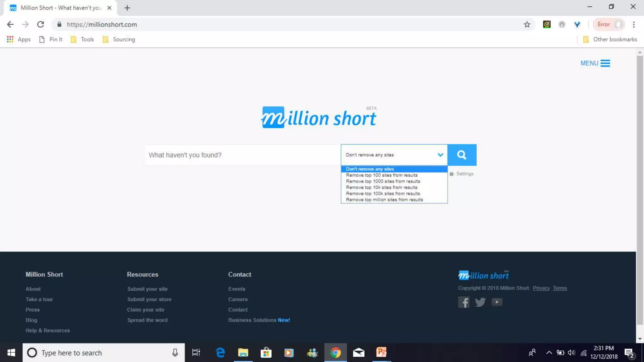Click the What haven't you found search field
The height and width of the screenshot is (362, 644).
point(242,155)
